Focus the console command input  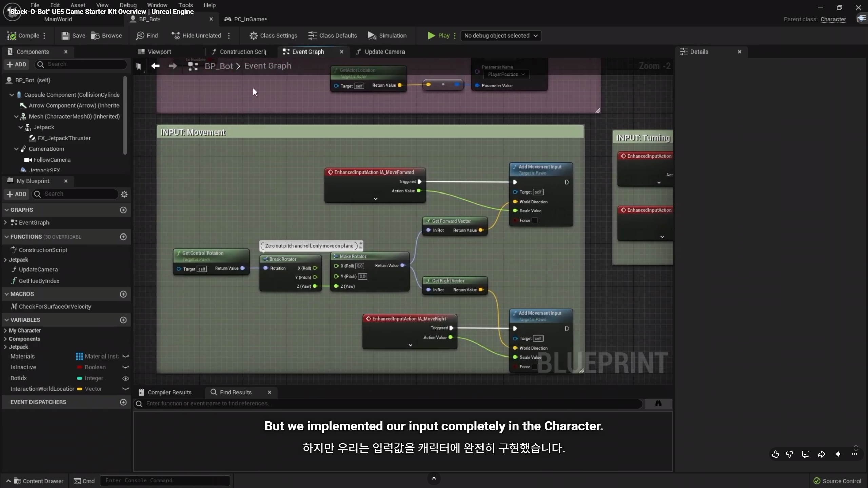click(165, 481)
